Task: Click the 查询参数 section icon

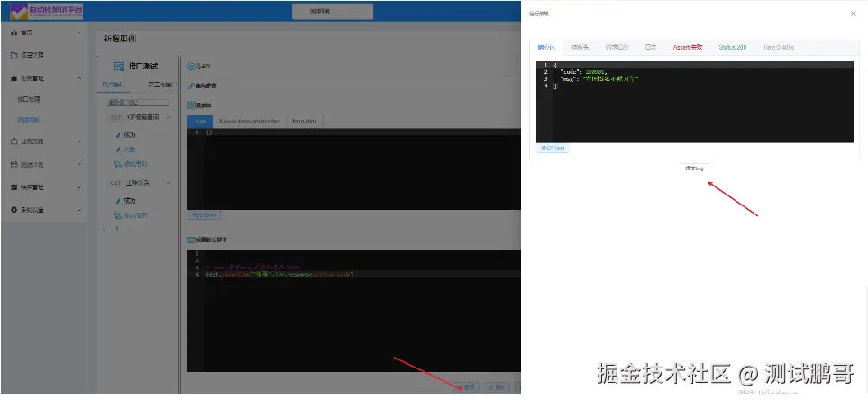Action: (x=191, y=86)
